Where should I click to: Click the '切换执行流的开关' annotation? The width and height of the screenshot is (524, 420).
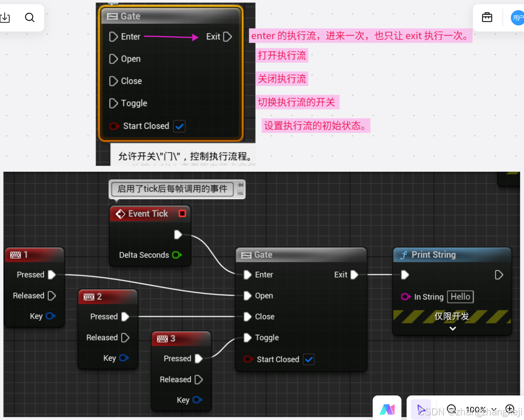point(297,102)
